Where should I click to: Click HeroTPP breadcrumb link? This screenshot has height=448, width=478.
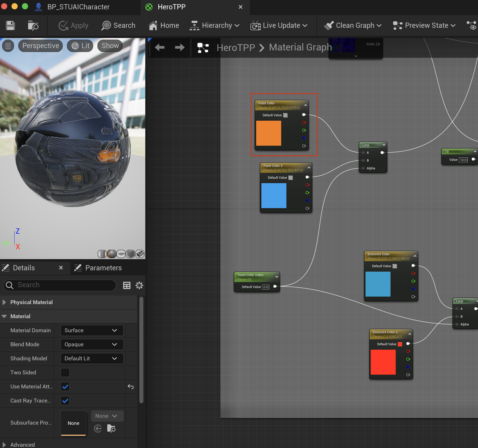tap(236, 48)
